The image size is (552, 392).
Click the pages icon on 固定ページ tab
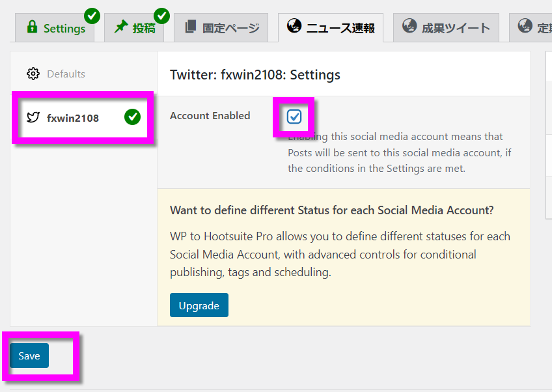[x=191, y=27]
